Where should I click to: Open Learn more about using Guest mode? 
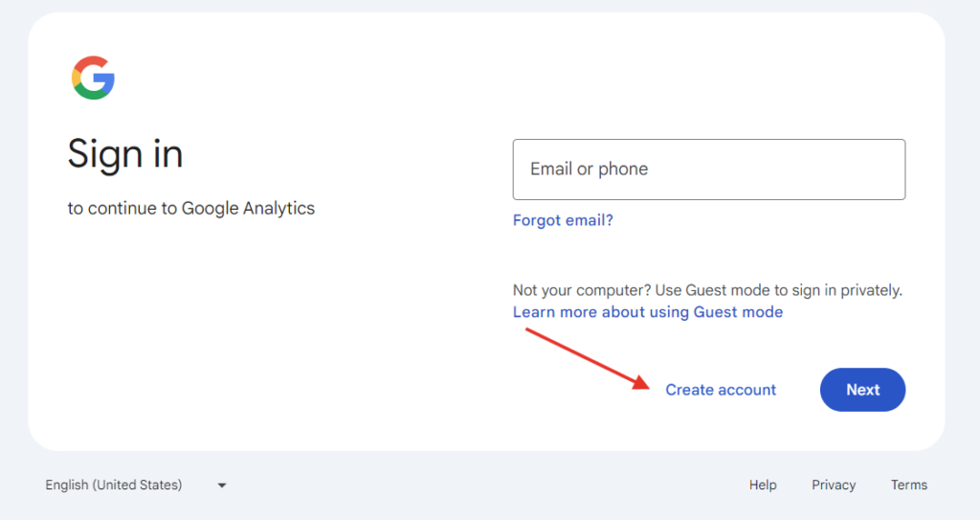point(648,312)
